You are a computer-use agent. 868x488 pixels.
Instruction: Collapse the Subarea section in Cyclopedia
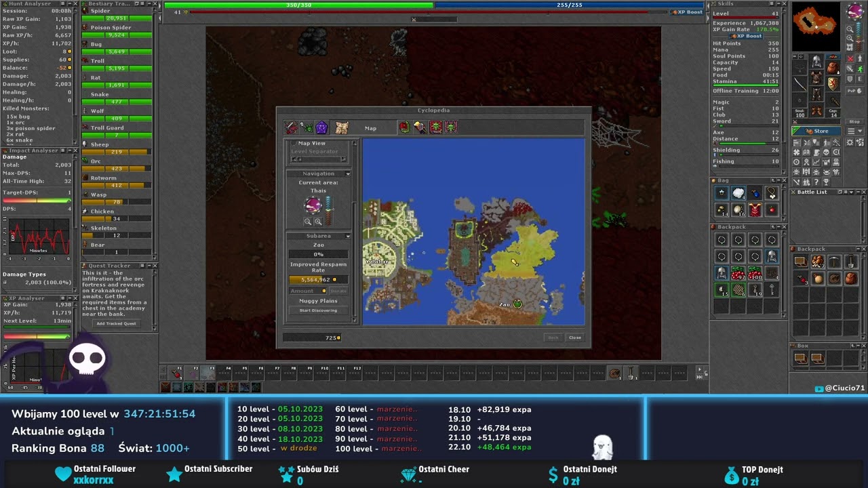point(348,236)
